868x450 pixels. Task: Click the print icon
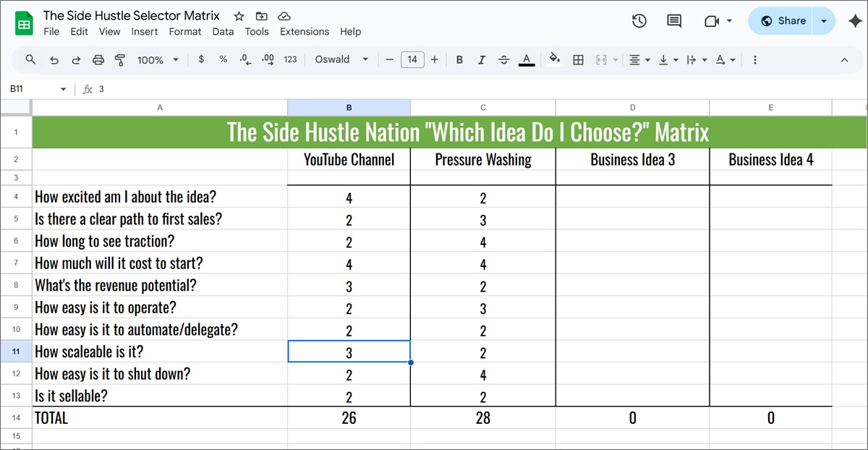pos(98,60)
